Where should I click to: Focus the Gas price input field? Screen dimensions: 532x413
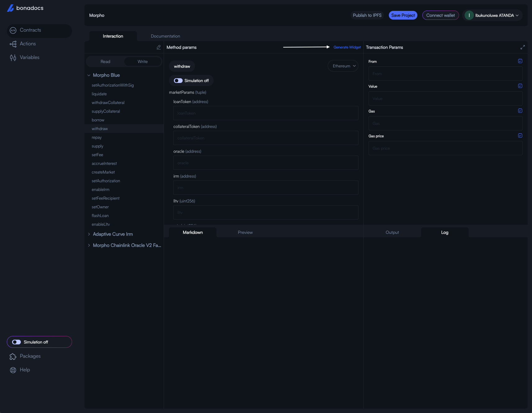coord(445,148)
